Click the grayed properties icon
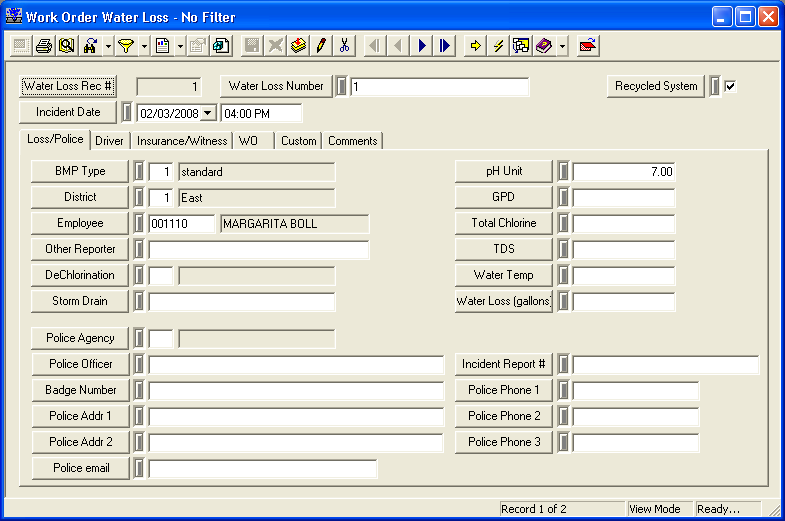The width and height of the screenshot is (785, 521). [x=198, y=46]
